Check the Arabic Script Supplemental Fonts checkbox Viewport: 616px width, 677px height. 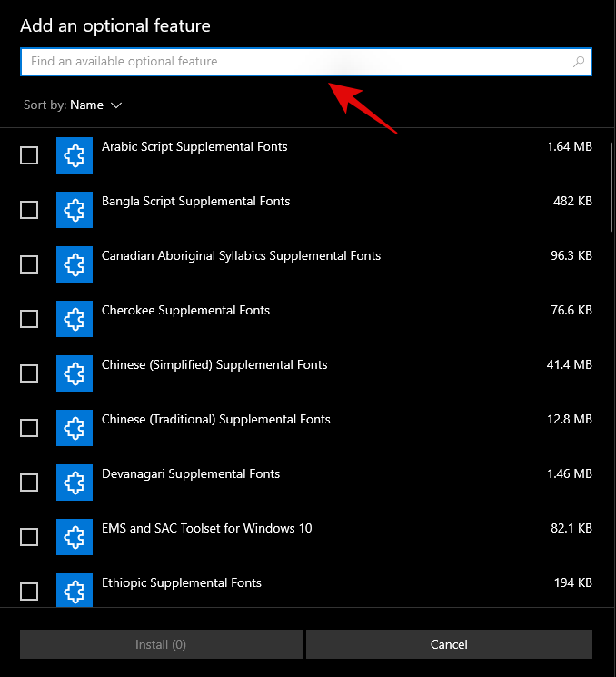point(29,155)
